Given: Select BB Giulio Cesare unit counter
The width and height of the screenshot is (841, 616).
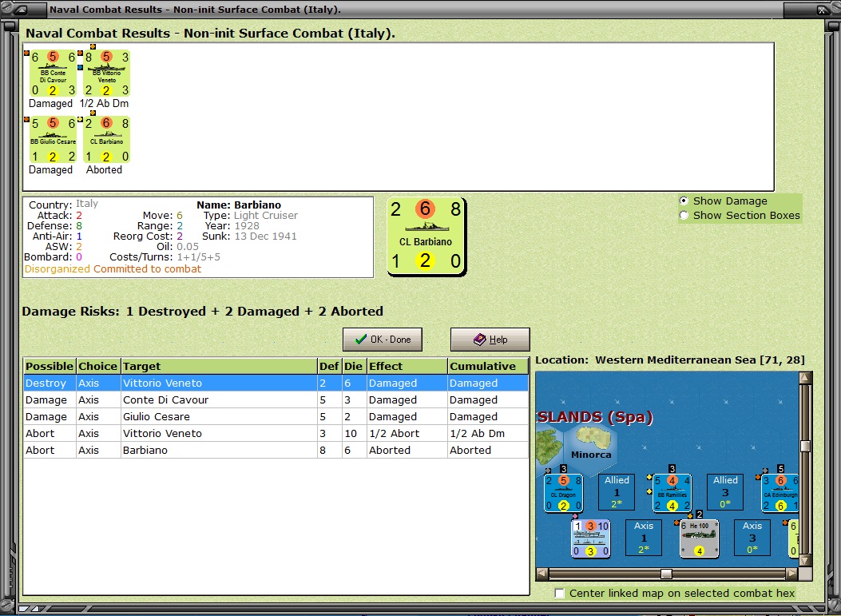Looking at the screenshot, I should click(53, 140).
